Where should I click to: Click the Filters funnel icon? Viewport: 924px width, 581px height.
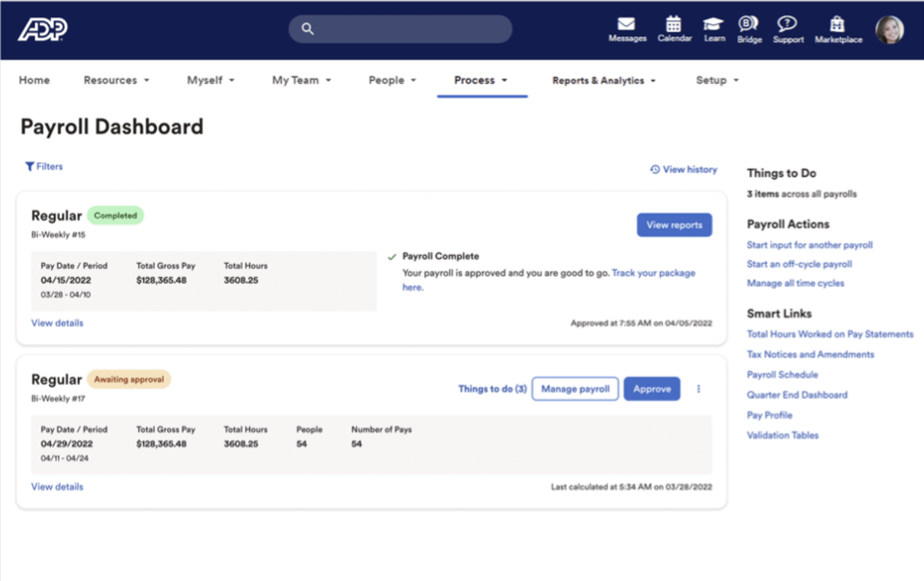coord(30,166)
